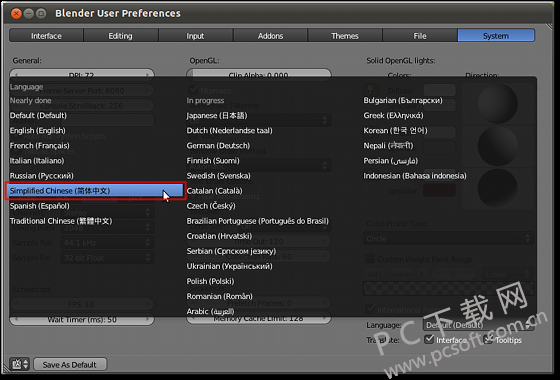Viewport: 560px width, 380px height.
Task: Pick Traditional Chinese from language menu
Action: click(x=61, y=221)
